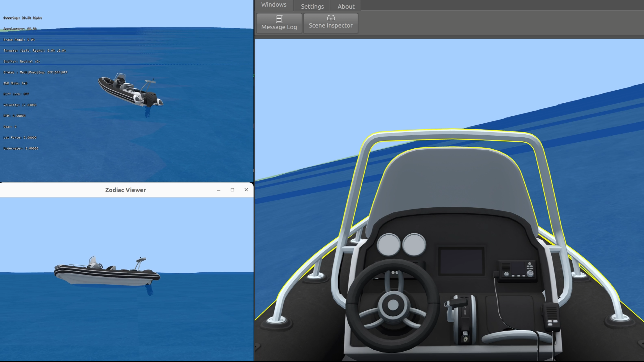Click the right round dashboard gauge
The width and height of the screenshot is (644, 362).
coord(414,244)
